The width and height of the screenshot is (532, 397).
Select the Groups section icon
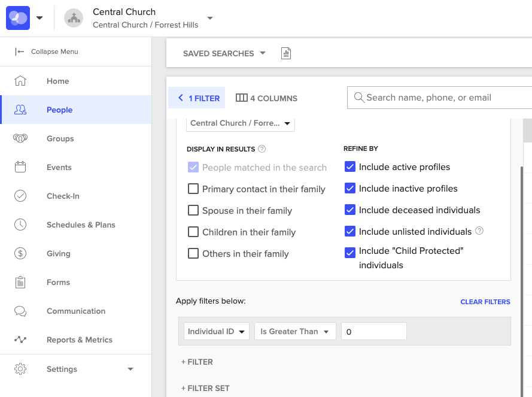pos(22,138)
